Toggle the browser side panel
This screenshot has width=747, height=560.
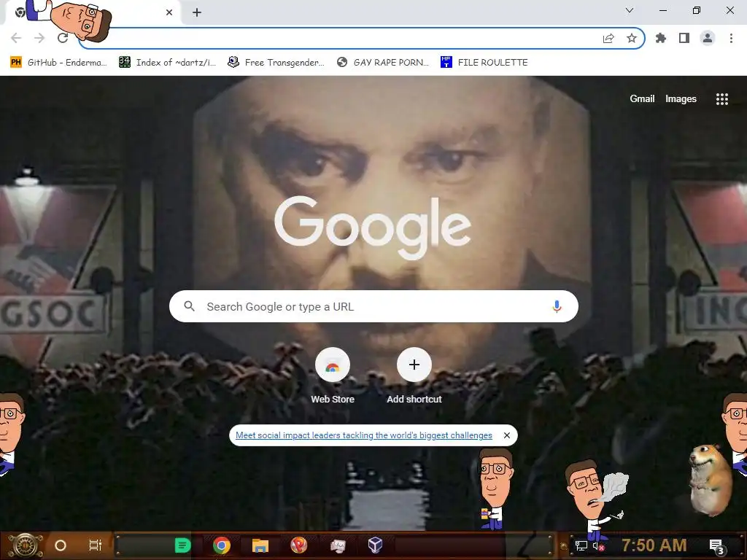[684, 38]
